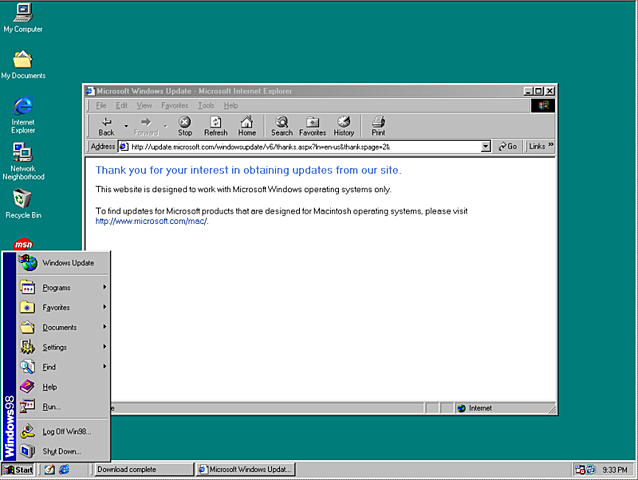Click the IE window title bar icon

pyautogui.click(x=90, y=91)
